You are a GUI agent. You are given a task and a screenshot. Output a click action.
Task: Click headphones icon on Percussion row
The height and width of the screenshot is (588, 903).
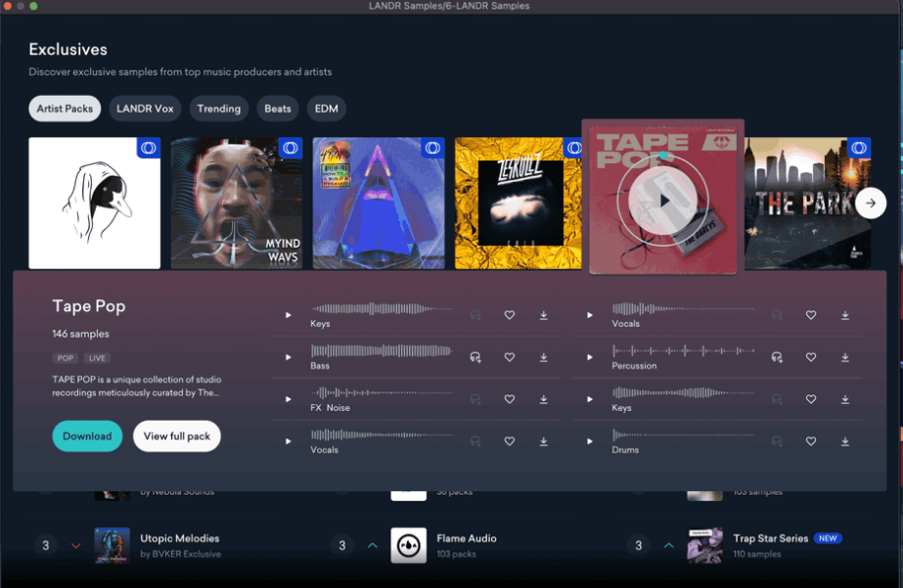click(777, 357)
